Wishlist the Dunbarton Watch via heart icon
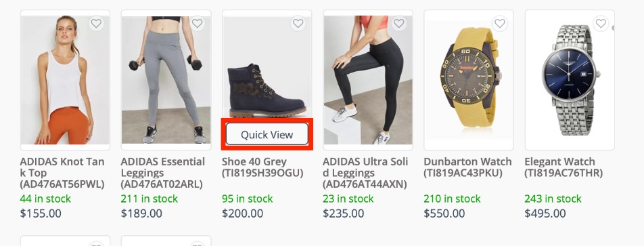Viewport: 644px width, 246px height. (x=500, y=24)
